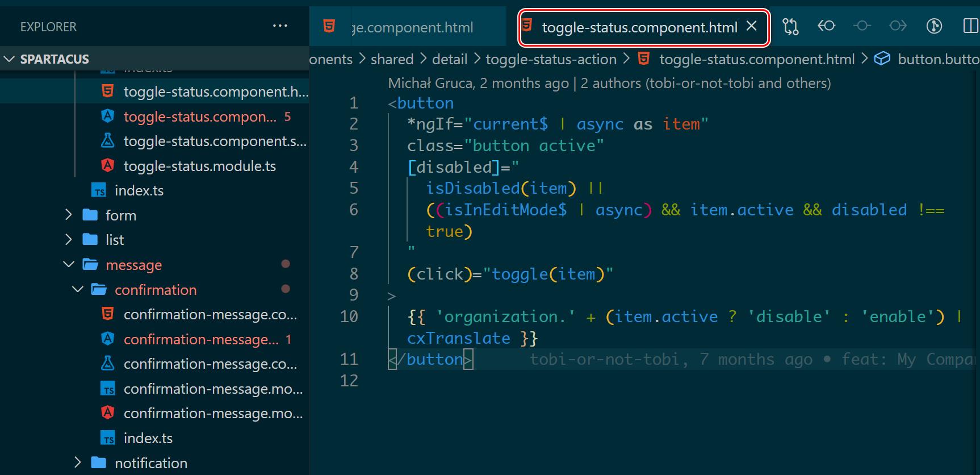
Task: Switch to the partially hidden component.html tab
Action: pyautogui.click(x=408, y=27)
